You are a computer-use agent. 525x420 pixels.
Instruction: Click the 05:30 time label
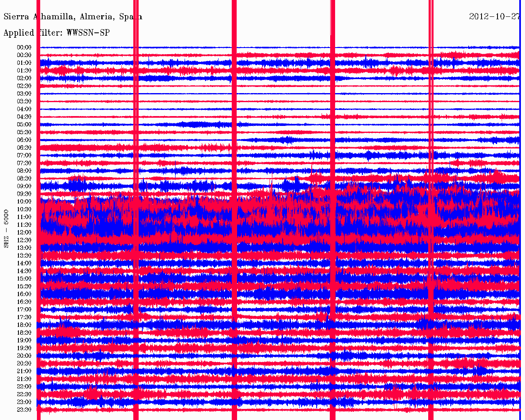[x=24, y=132]
